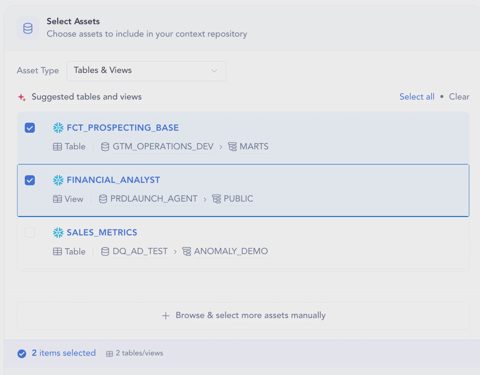
Task: Click the GTM_OPERATIONS_DEV database name
Action: click(x=163, y=147)
